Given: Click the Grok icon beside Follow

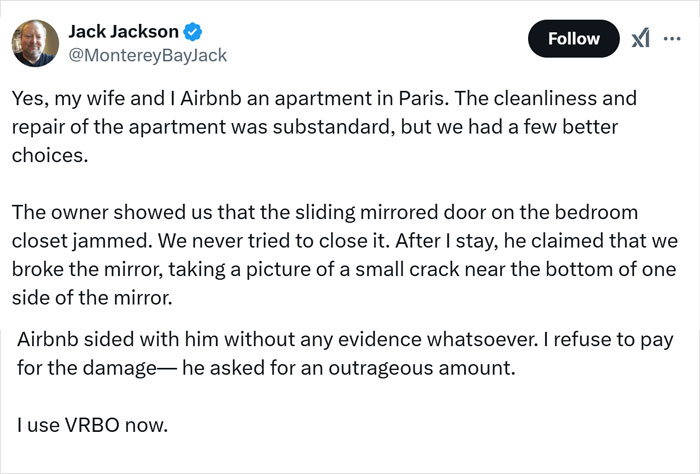Looking at the screenshot, I should point(640,39).
